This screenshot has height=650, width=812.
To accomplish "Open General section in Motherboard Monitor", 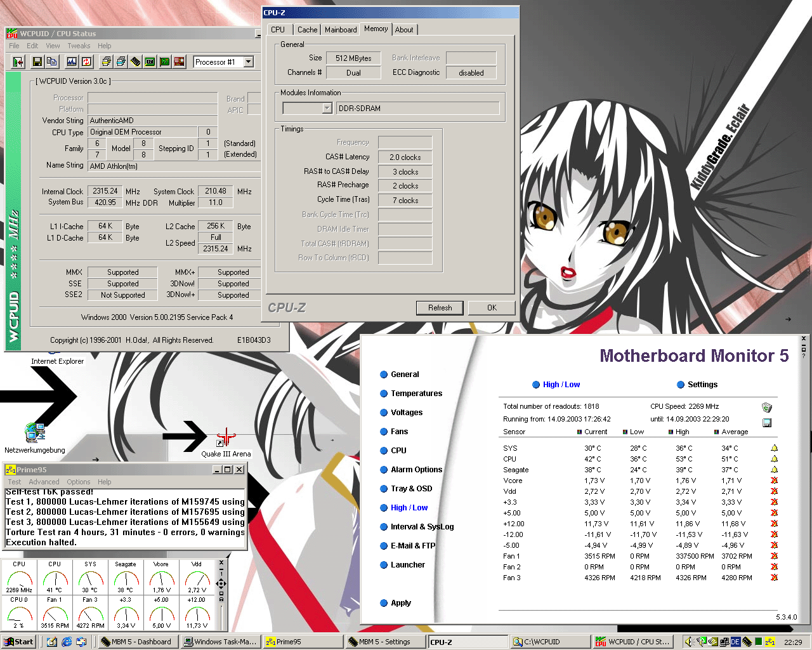I will (400, 375).
